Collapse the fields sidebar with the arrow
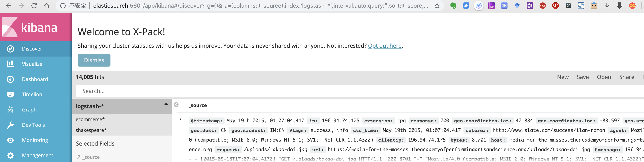 (x=176, y=105)
